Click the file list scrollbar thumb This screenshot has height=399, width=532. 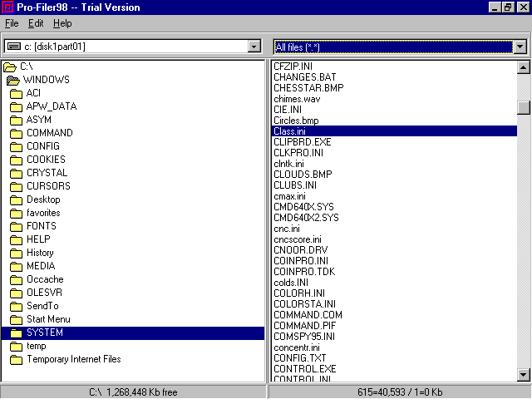tap(524, 107)
